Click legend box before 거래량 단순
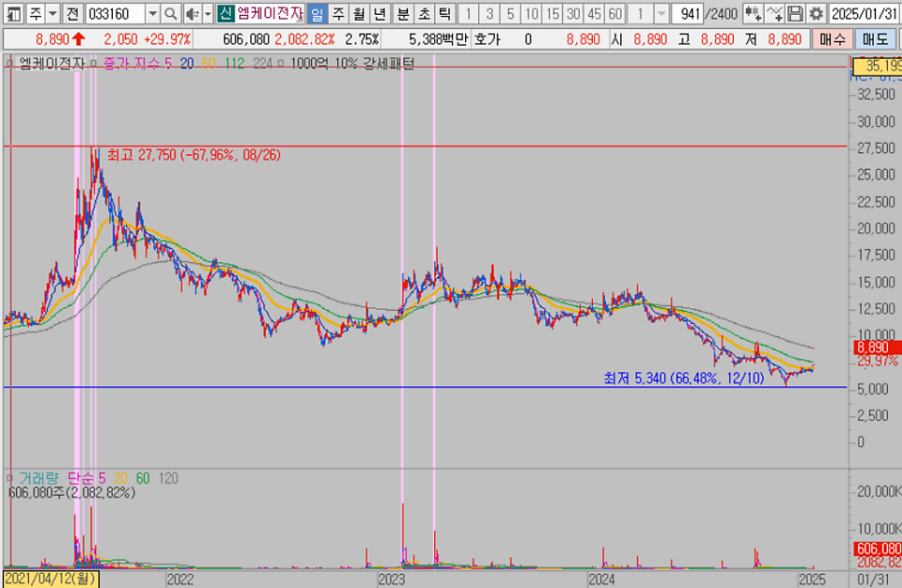This screenshot has width=902, height=588. pyautogui.click(x=9, y=478)
